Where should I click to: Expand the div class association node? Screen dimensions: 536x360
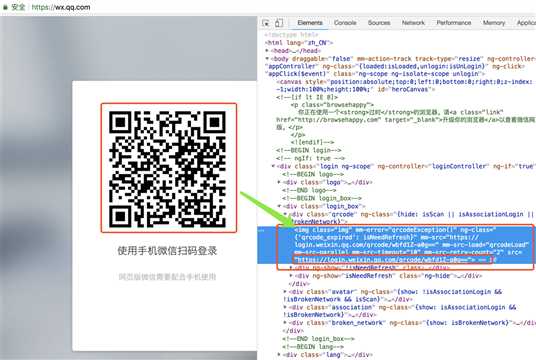285,307
